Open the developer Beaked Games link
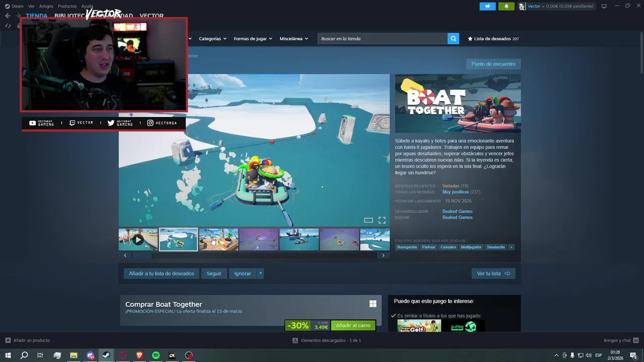644x362 pixels. (457, 212)
